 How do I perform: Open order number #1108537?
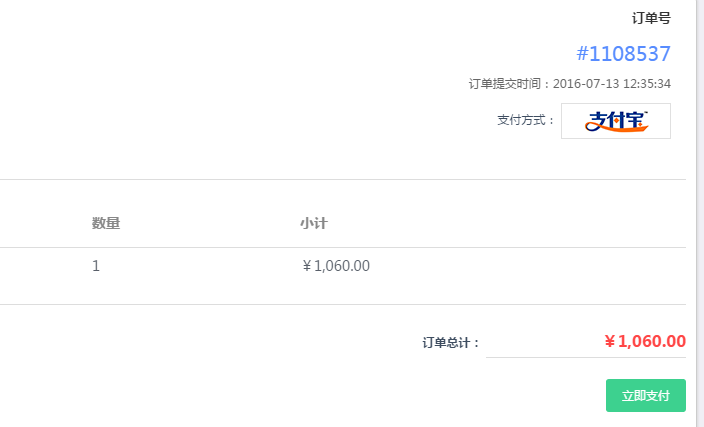[624, 54]
